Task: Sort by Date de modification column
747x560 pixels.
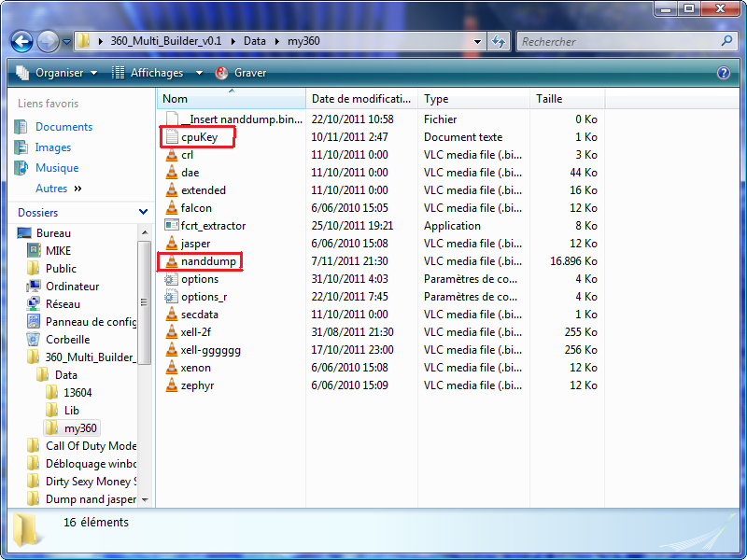Action: click(x=361, y=99)
